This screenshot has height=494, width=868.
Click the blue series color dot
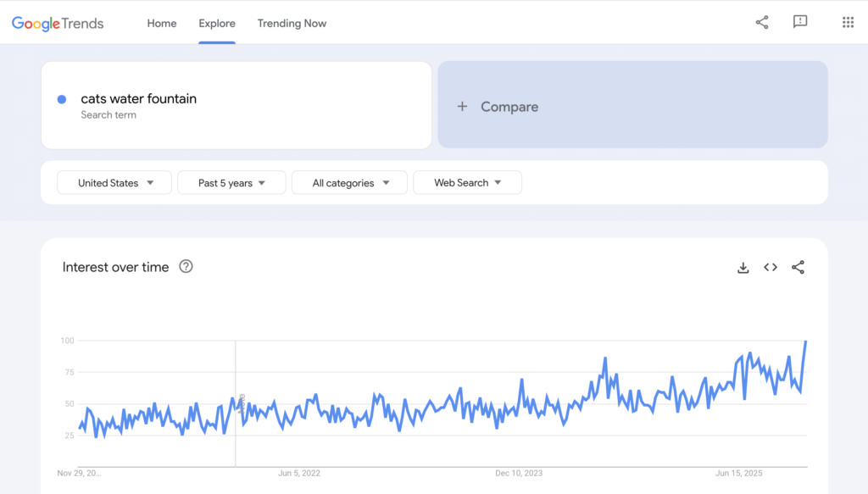tap(61, 99)
